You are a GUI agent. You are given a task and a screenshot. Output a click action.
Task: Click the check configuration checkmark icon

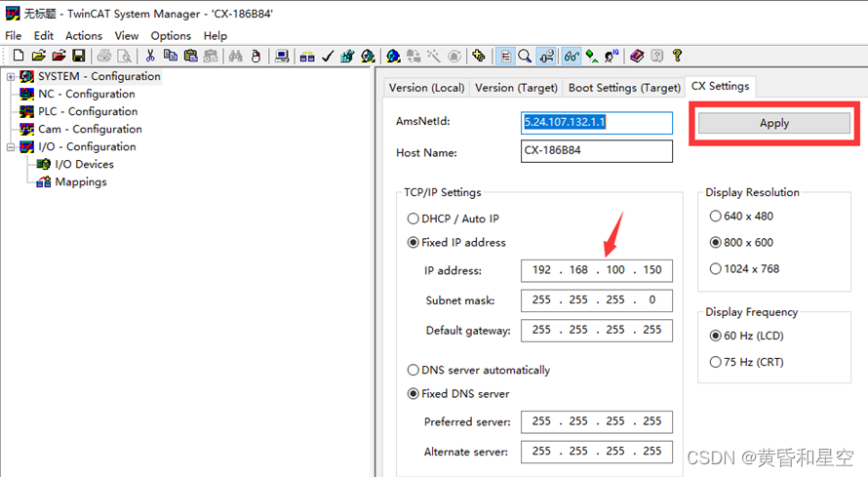click(x=328, y=56)
